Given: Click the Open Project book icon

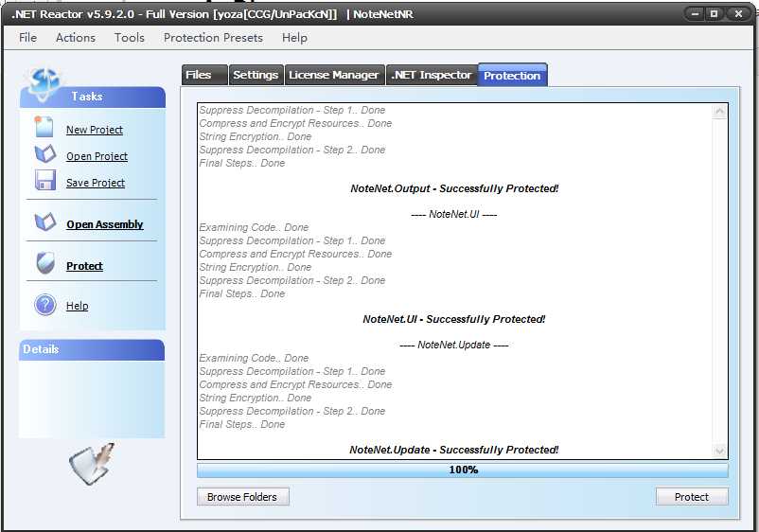Looking at the screenshot, I should (45, 154).
